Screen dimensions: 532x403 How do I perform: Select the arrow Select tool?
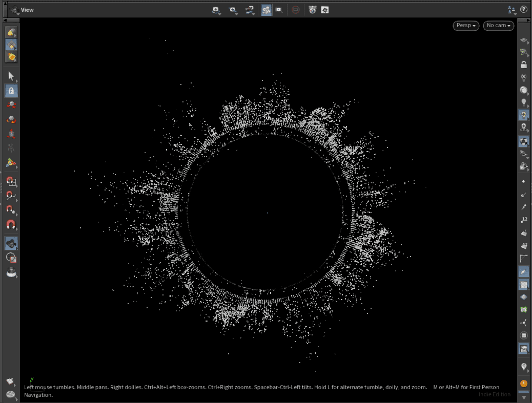click(11, 76)
